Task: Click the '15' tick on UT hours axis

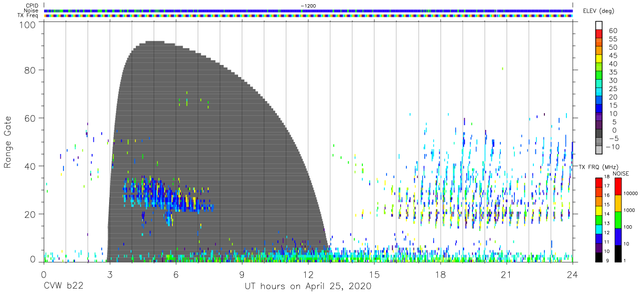Action: click(x=374, y=274)
